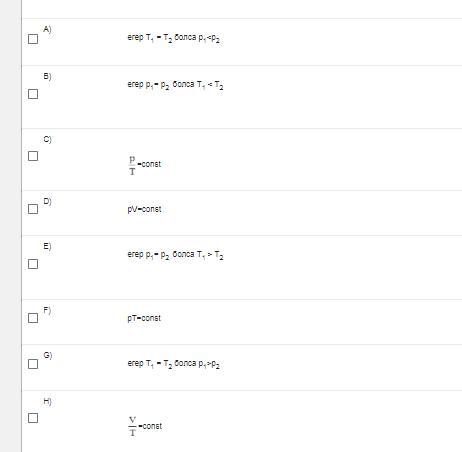Click answer B text with T₁<T₂
Screen dimensions: 462x452
coord(175,85)
